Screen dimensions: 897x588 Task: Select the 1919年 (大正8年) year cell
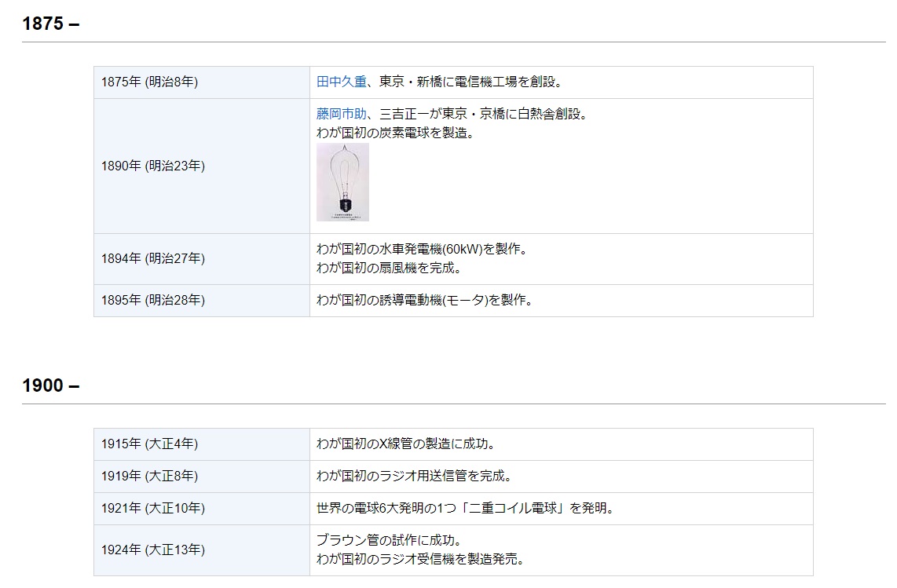149,477
